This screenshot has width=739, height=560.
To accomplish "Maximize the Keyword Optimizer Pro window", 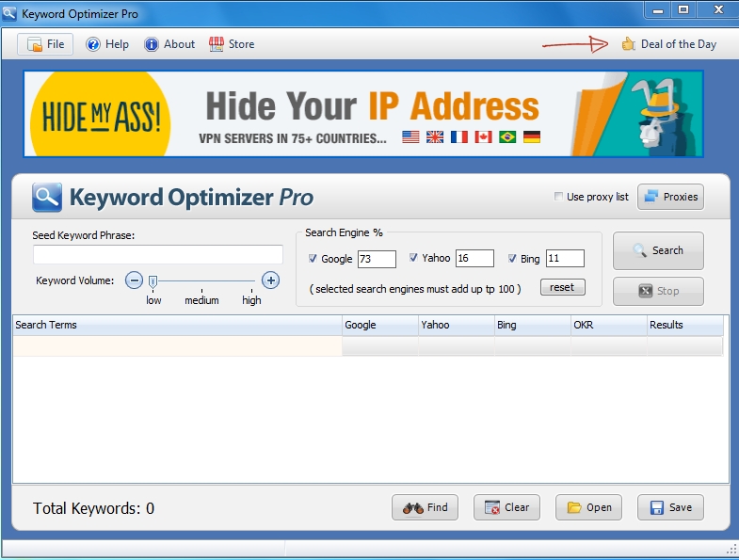I will click(683, 10).
